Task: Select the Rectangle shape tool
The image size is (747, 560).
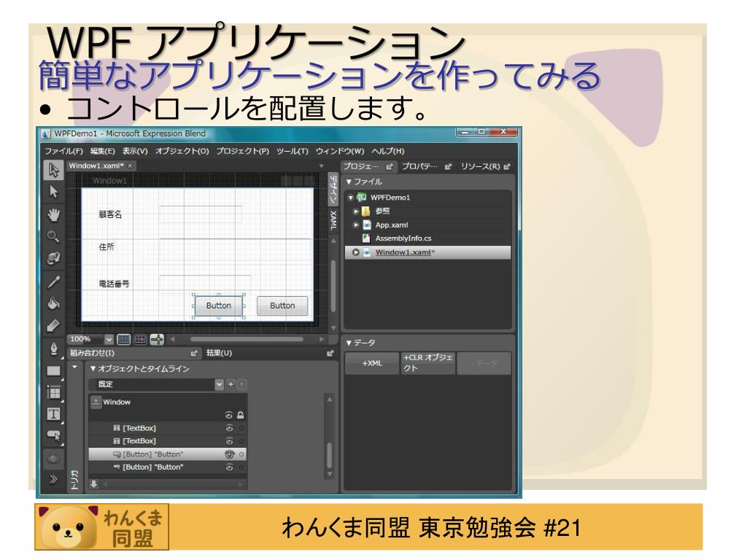Action: [x=54, y=371]
